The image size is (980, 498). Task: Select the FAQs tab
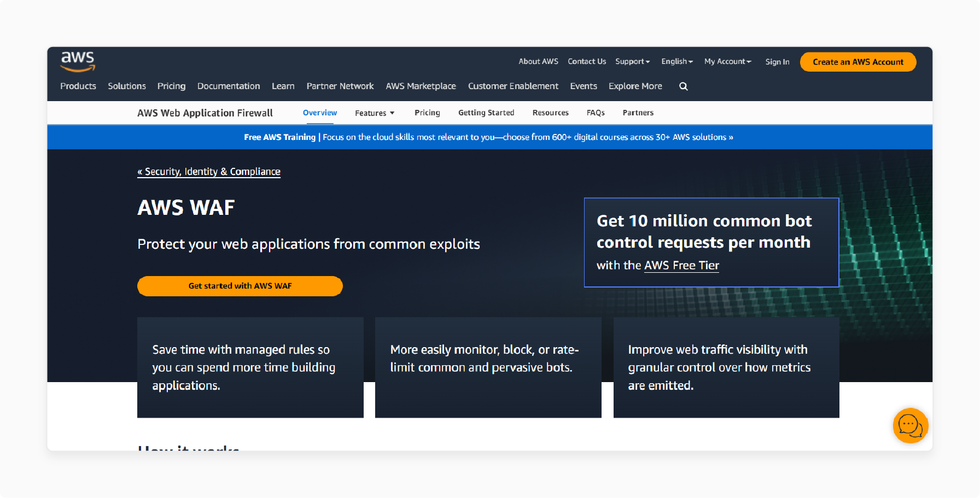tap(596, 113)
